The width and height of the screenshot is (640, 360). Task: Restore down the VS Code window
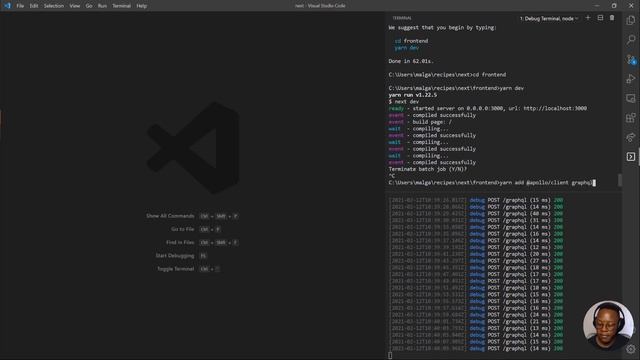(x=614, y=6)
